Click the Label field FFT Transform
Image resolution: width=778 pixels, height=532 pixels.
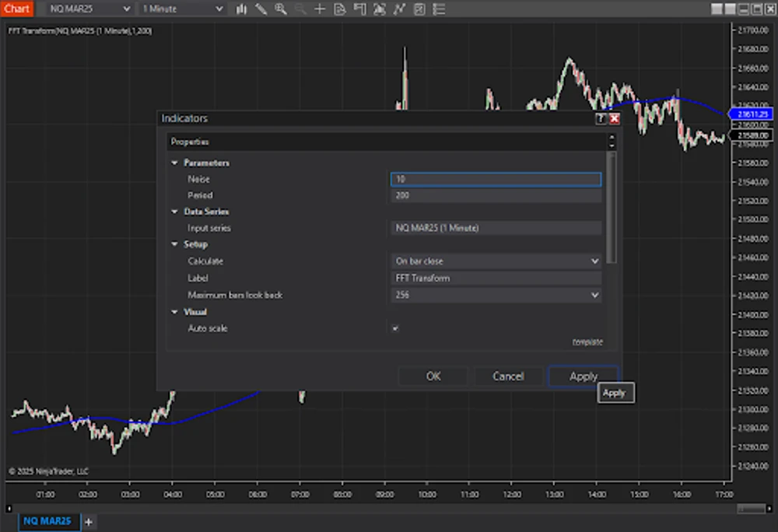pyautogui.click(x=496, y=278)
